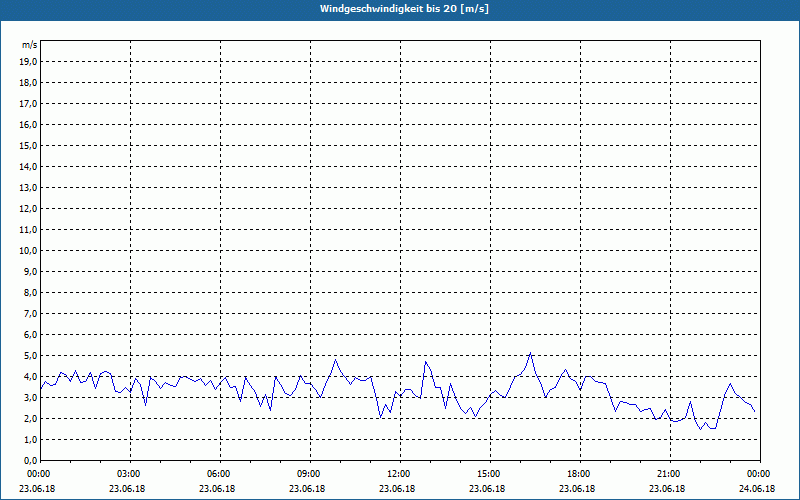Click the 12,0 y-axis label

click(29, 208)
